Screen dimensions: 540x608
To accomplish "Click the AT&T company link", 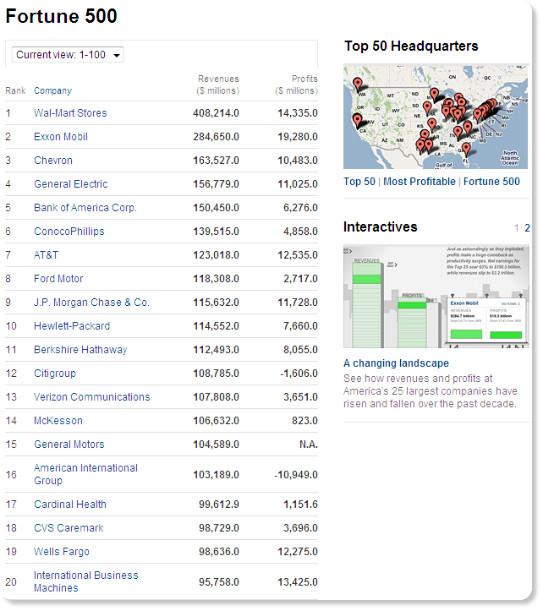I will click(x=46, y=255).
